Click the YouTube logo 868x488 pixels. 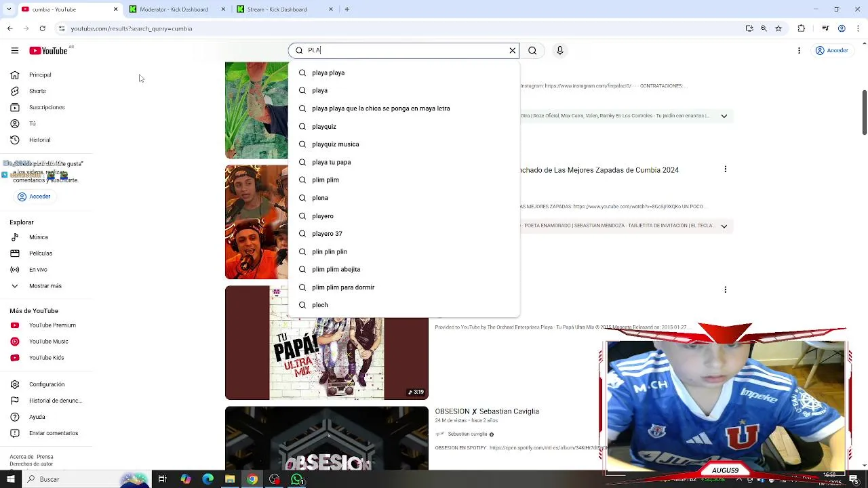48,51
